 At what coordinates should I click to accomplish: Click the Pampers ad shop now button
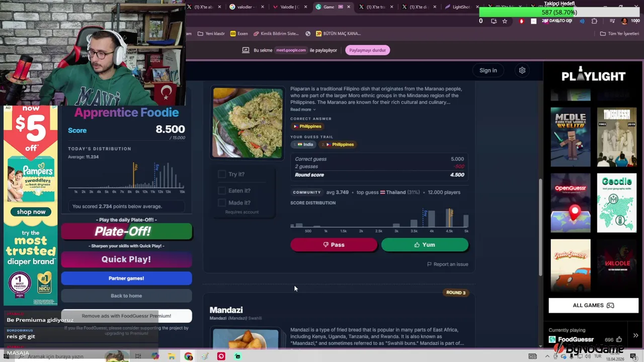[x=31, y=212]
